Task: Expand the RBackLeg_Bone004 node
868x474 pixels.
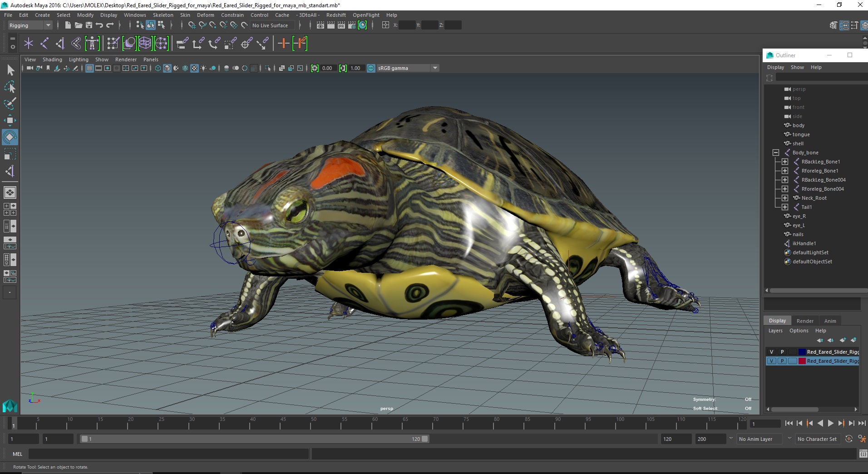Action: point(785,180)
